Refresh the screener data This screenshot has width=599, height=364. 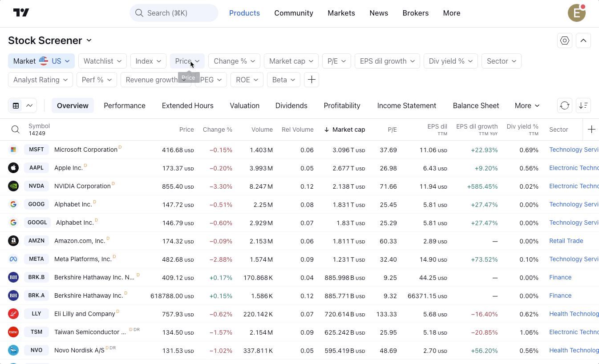565,105
